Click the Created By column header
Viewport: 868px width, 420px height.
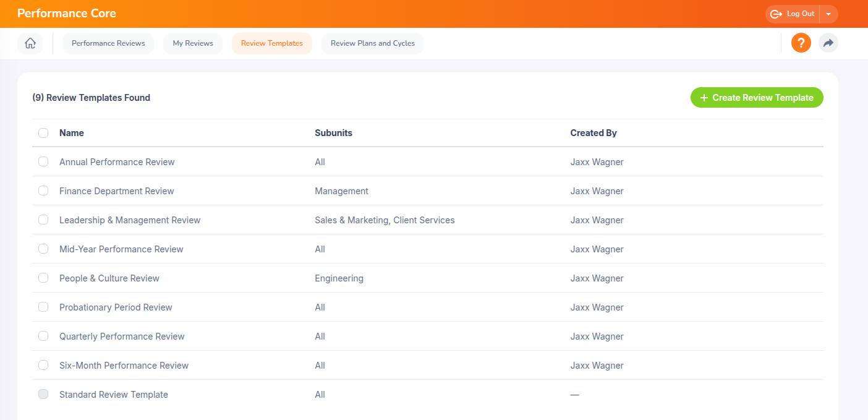pos(594,133)
